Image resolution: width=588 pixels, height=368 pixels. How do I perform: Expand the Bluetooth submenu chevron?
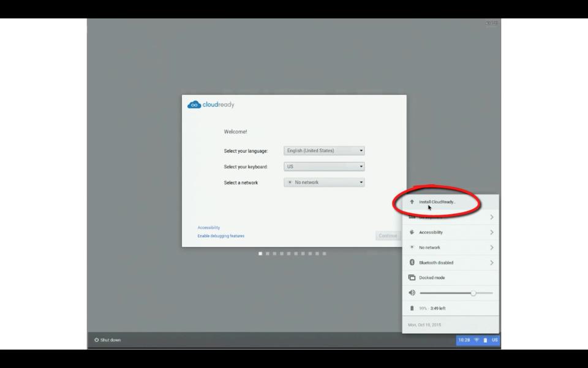click(492, 263)
